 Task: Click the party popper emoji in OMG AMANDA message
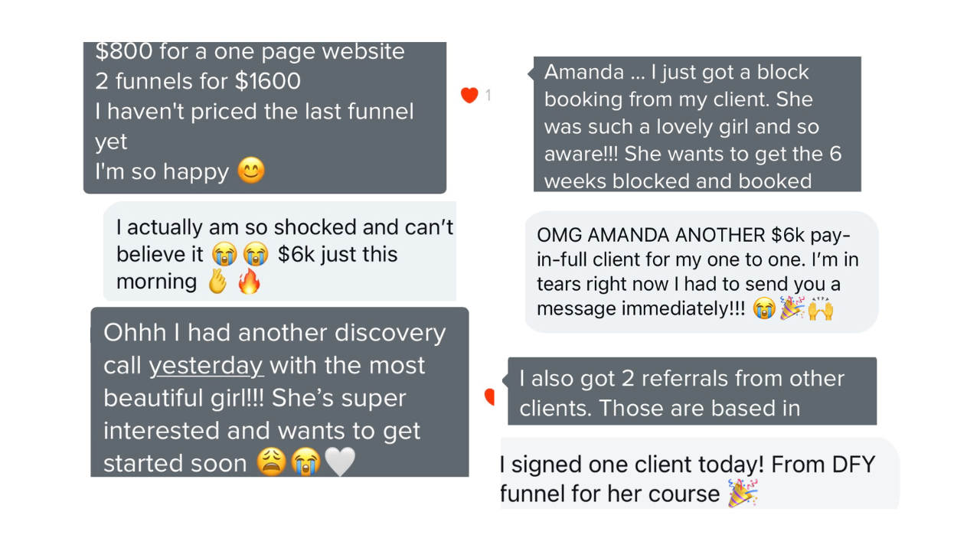coord(792,308)
